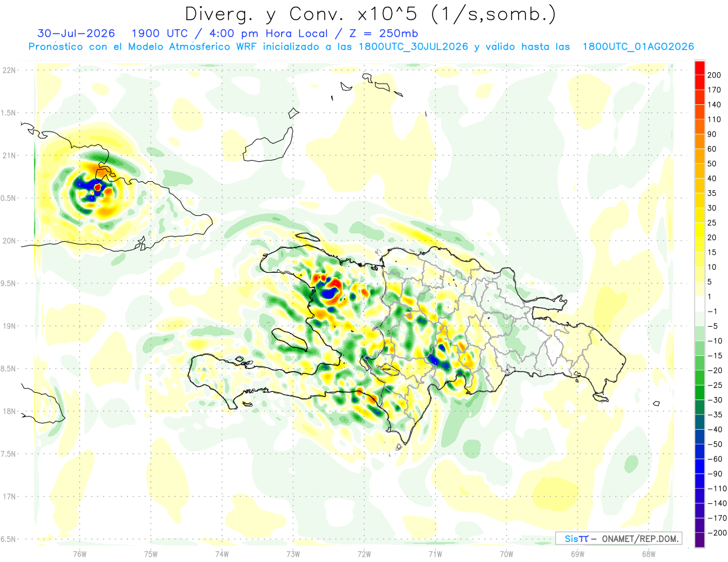This screenshot has width=728, height=562.
Task: Click the "17N" latitude label
Action: click(10, 497)
